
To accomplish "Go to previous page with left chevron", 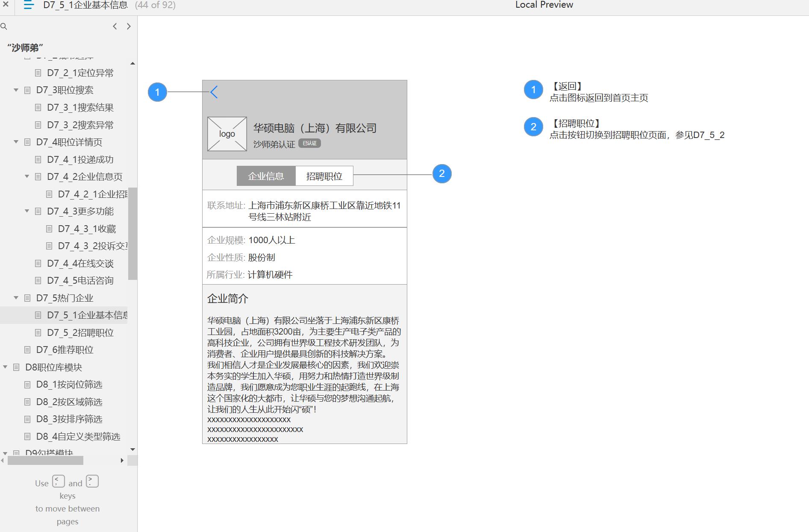I will click(x=115, y=26).
